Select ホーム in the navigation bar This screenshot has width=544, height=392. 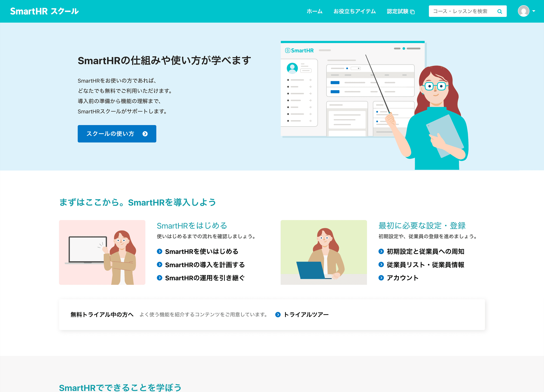tap(315, 11)
